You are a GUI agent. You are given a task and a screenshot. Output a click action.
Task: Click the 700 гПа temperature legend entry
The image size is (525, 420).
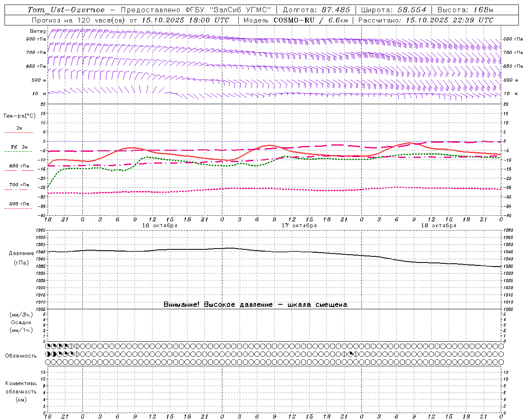[19, 185]
